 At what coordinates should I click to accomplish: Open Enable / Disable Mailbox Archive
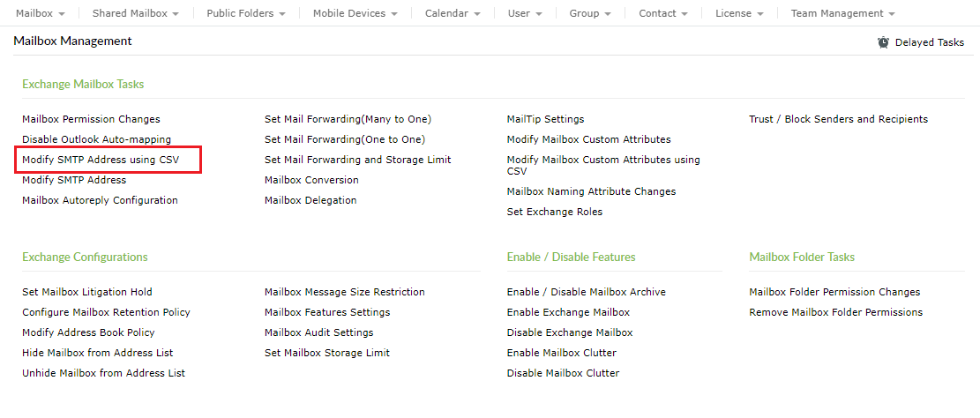(586, 292)
